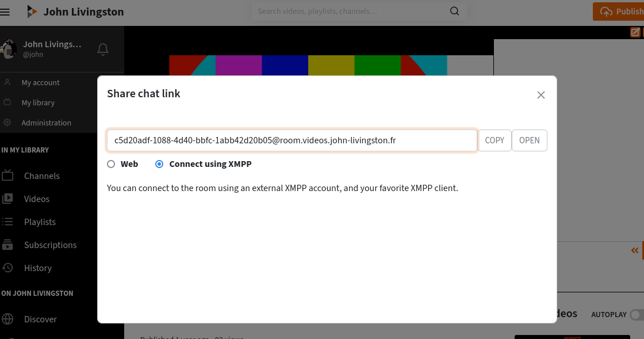
Task: Select the Web radio option
Action: click(111, 164)
